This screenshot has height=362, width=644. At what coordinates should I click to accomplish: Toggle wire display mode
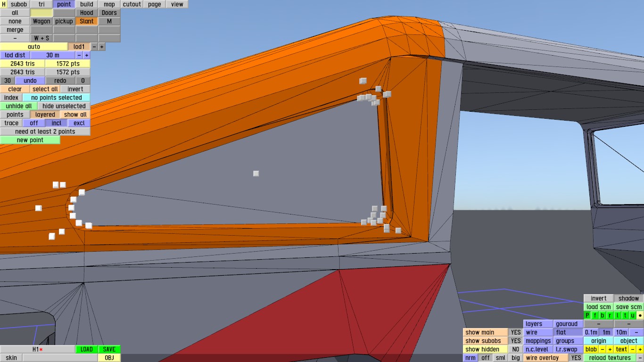tap(538, 332)
